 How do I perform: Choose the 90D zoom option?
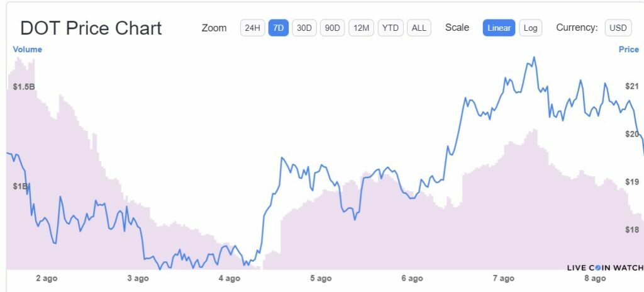332,28
